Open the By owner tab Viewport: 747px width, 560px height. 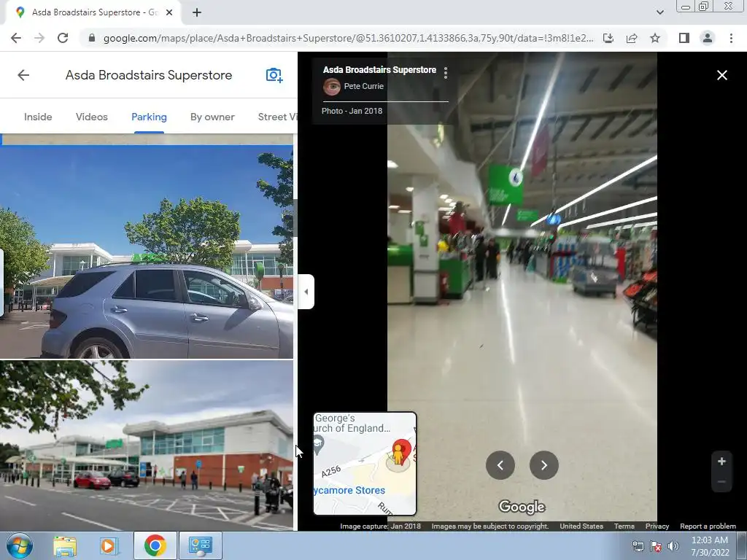(x=212, y=117)
